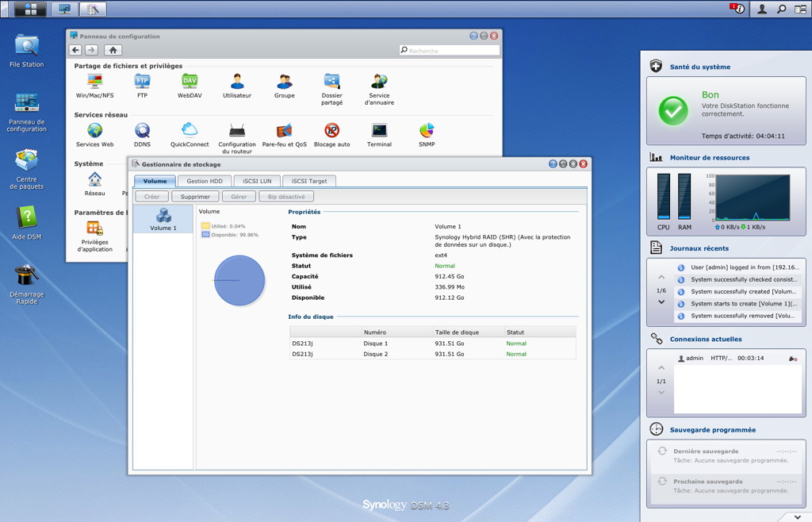Launch Centre de paquets desktop shortcut

(26, 169)
